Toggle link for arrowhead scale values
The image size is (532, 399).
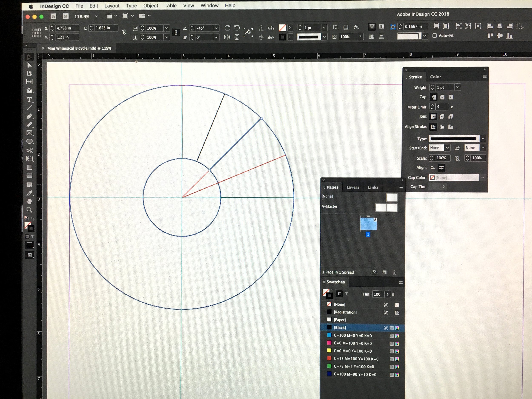click(x=457, y=158)
